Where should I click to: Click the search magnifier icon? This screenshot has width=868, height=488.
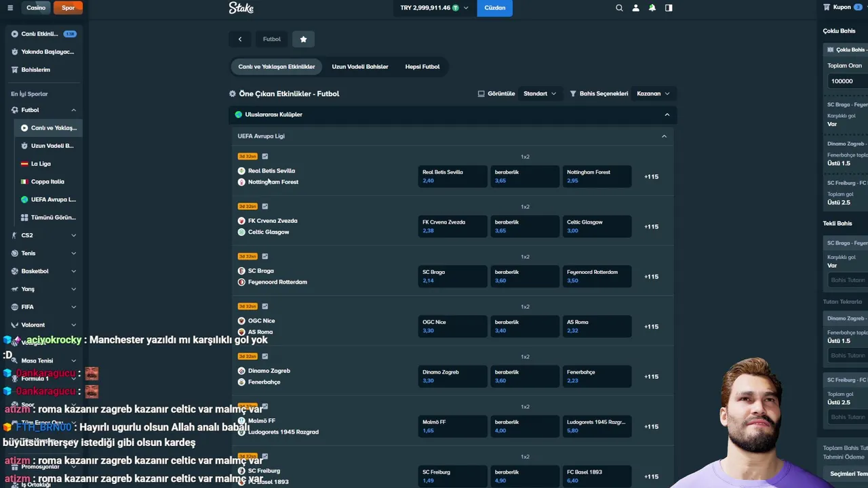point(619,8)
